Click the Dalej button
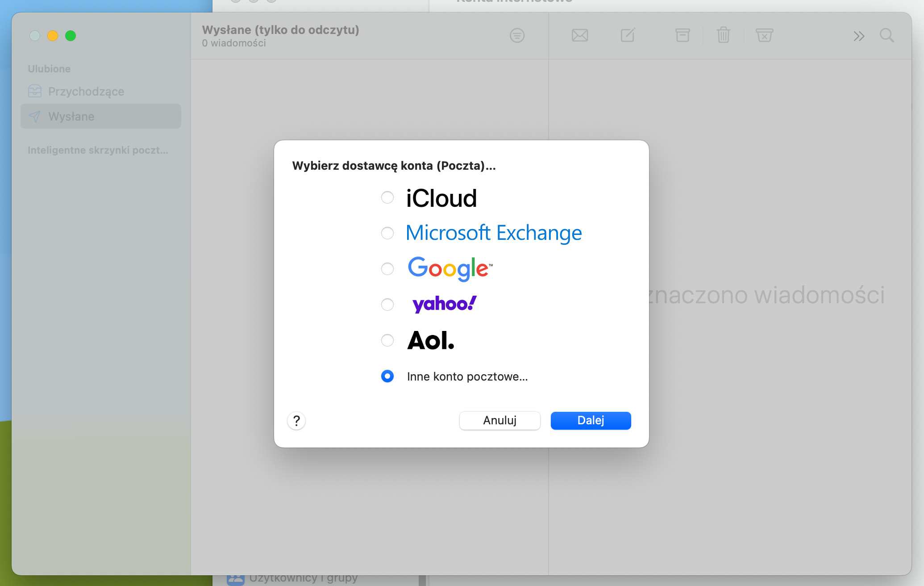 tap(591, 420)
